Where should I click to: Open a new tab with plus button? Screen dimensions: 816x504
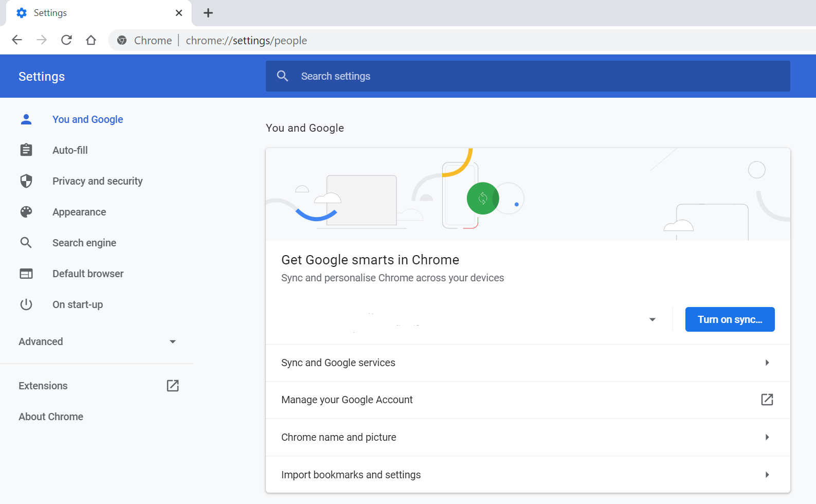click(x=208, y=13)
